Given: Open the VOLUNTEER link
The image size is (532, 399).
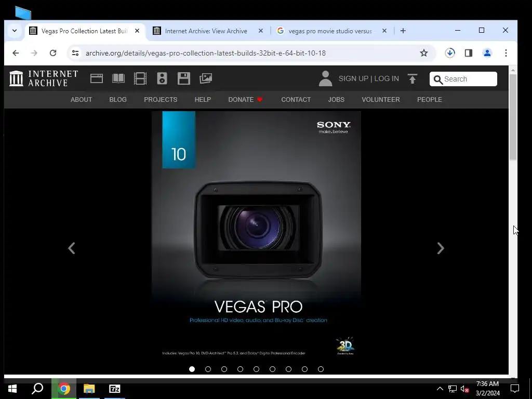Looking at the screenshot, I should click(x=381, y=100).
